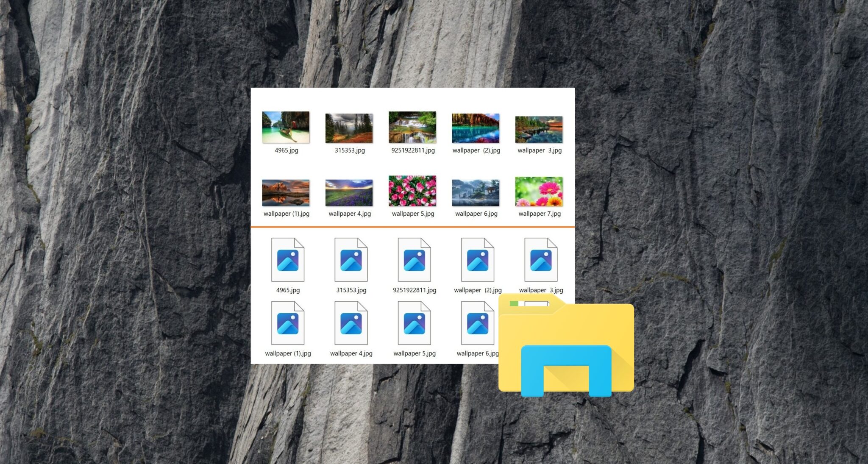Click generic icon of wallpaper 5.jpg
The image size is (868, 464).
(x=414, y=323)
